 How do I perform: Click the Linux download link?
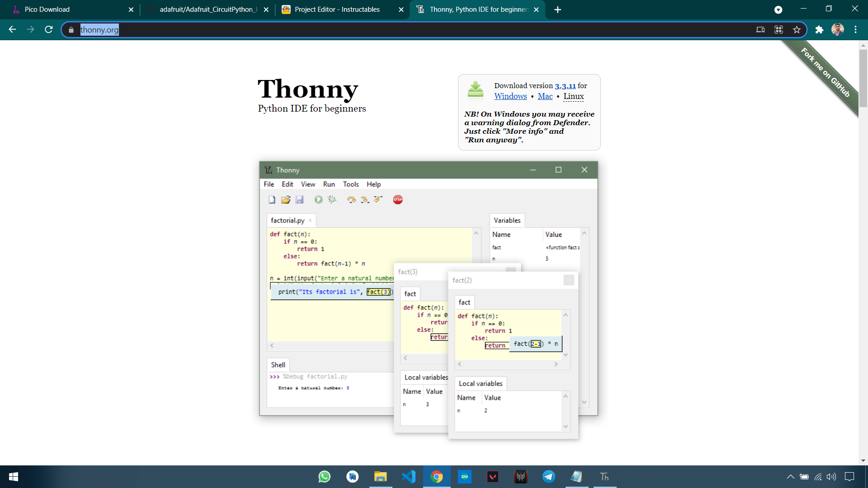click(x=574, y=96)
